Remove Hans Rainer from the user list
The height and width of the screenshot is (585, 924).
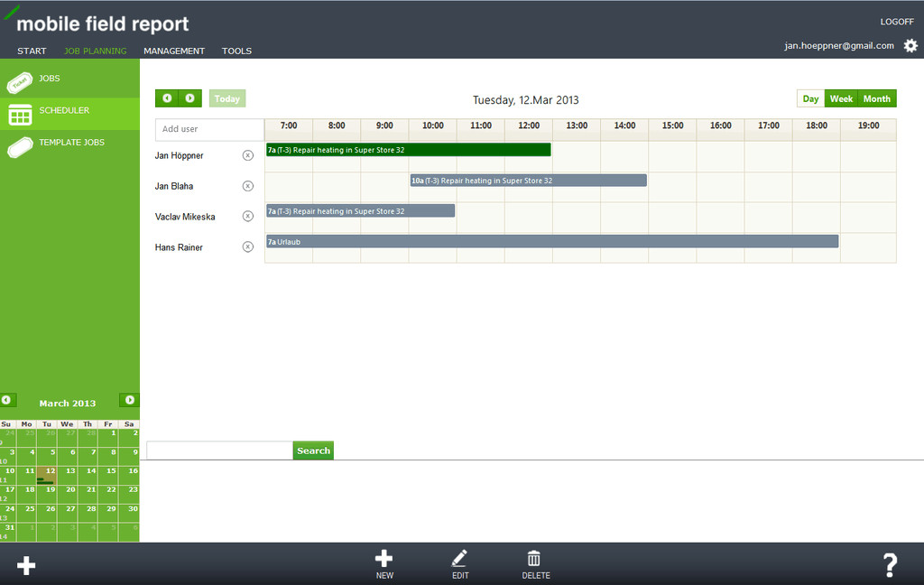[248, 246]
